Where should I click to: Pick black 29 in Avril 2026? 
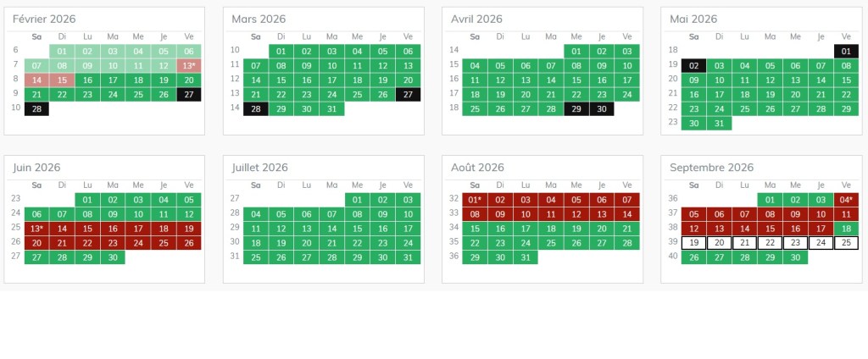[576, 109]
